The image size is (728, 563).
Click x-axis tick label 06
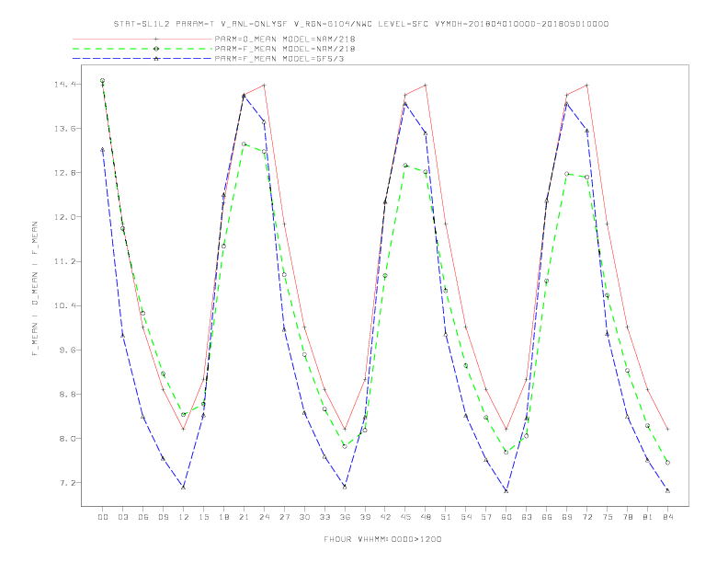143,517
